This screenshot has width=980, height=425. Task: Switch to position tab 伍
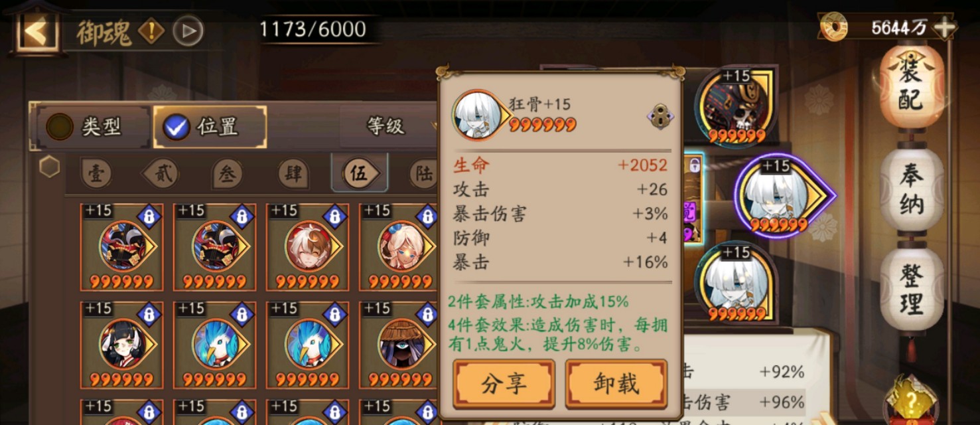tap(359, 173)
